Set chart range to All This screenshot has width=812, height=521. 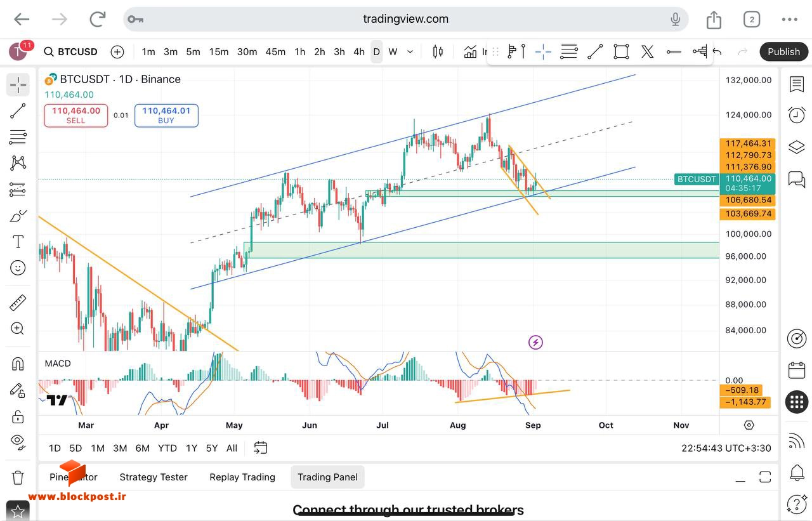pyautogui.click(x=232, y=448)
